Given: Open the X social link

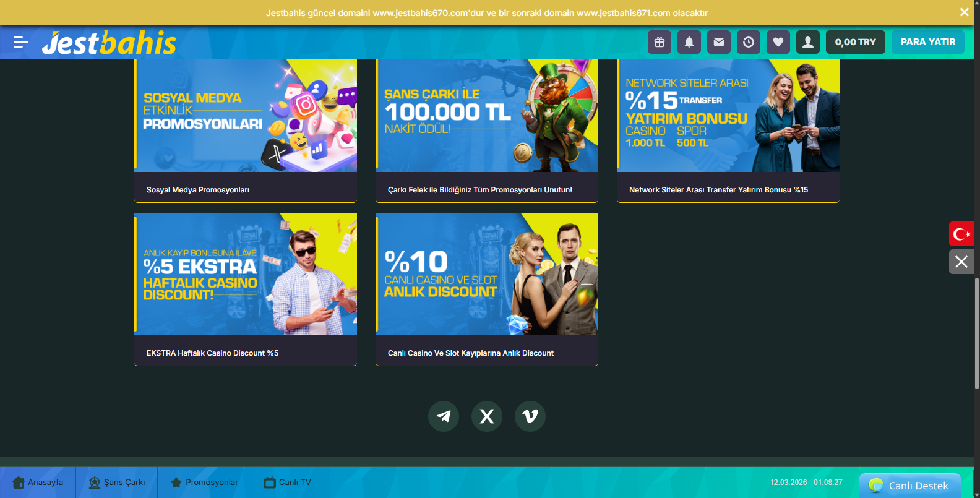Looking at the screenshot, I should 487,416.
